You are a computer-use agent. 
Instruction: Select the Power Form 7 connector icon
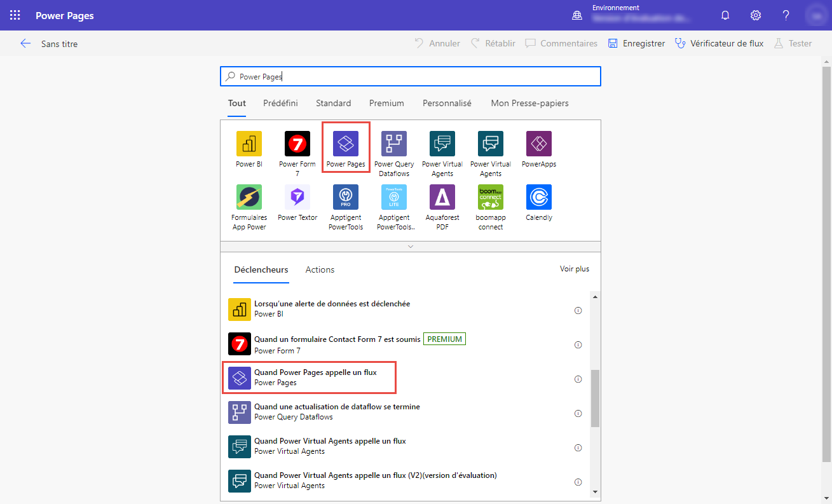297,144
